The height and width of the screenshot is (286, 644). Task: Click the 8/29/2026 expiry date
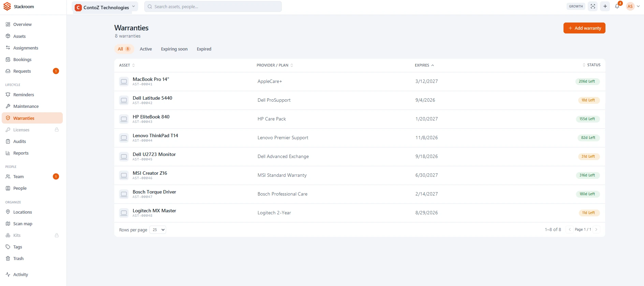tap(426, 213)
